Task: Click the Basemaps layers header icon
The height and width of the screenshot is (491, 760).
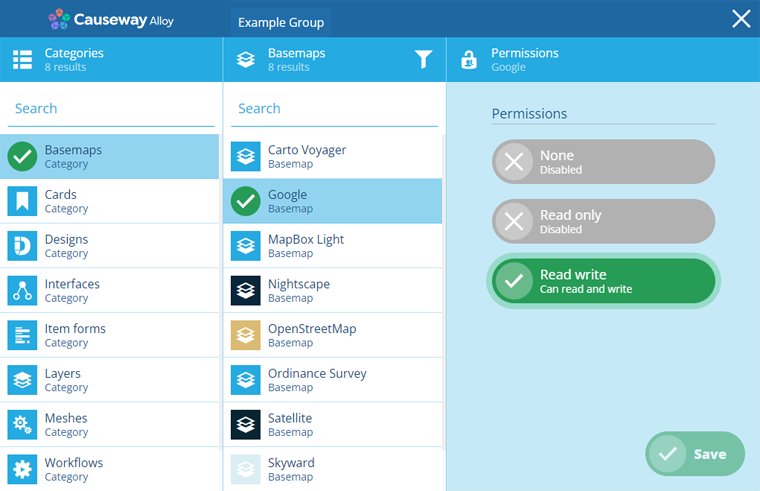Action: (246, 60)
